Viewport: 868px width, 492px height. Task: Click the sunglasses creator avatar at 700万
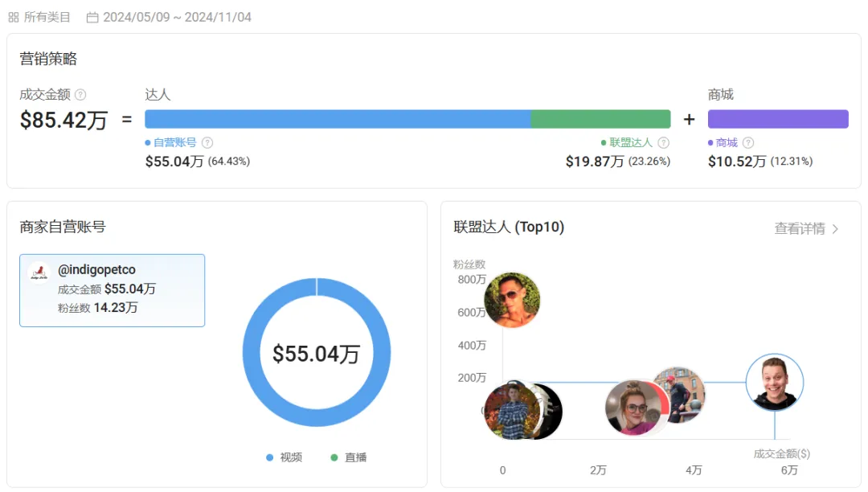(x=512, y=300)
